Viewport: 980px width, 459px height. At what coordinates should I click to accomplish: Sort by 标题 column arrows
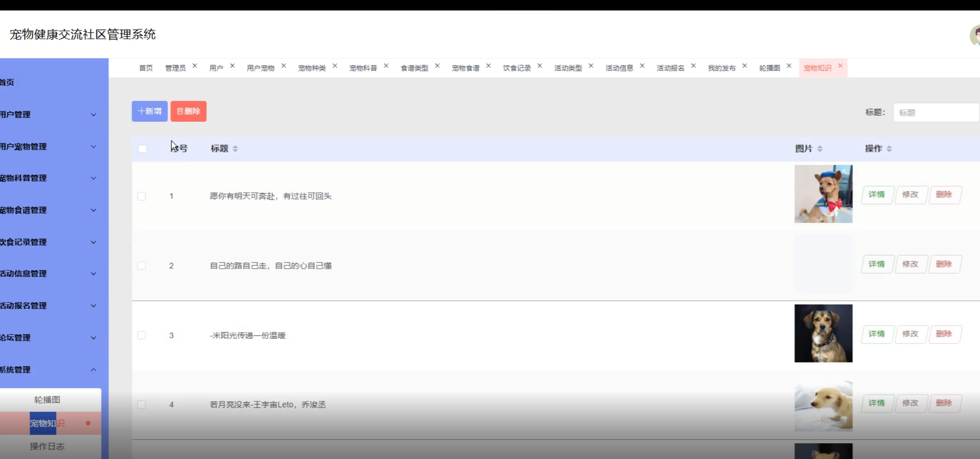235,149
